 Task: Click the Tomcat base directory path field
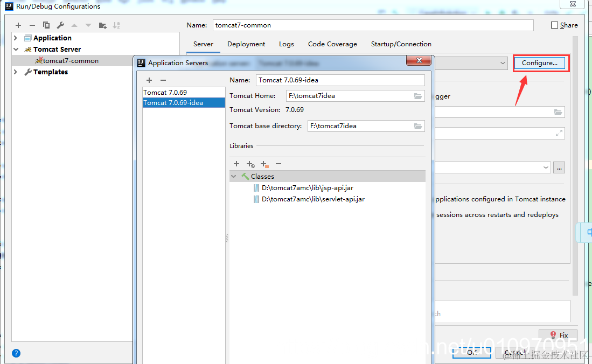[360, 126]
